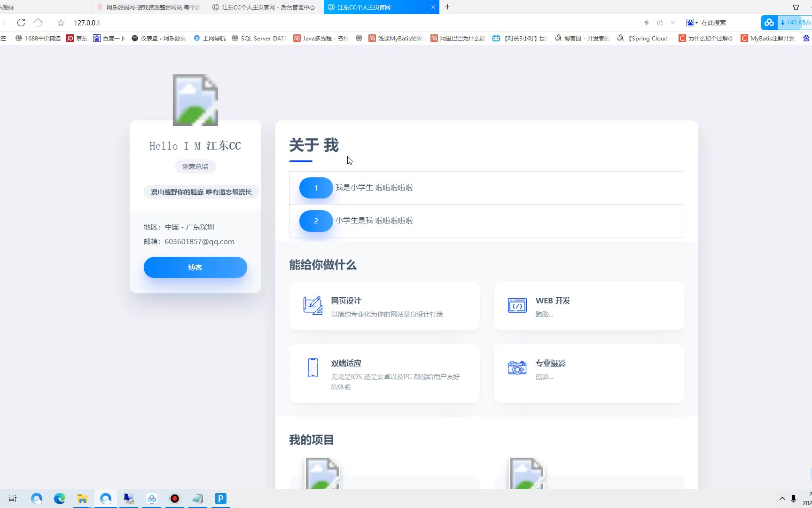Click the profile avatar image placeholder
The width and height of the screenshot is (812, 508).
point(195,100)
